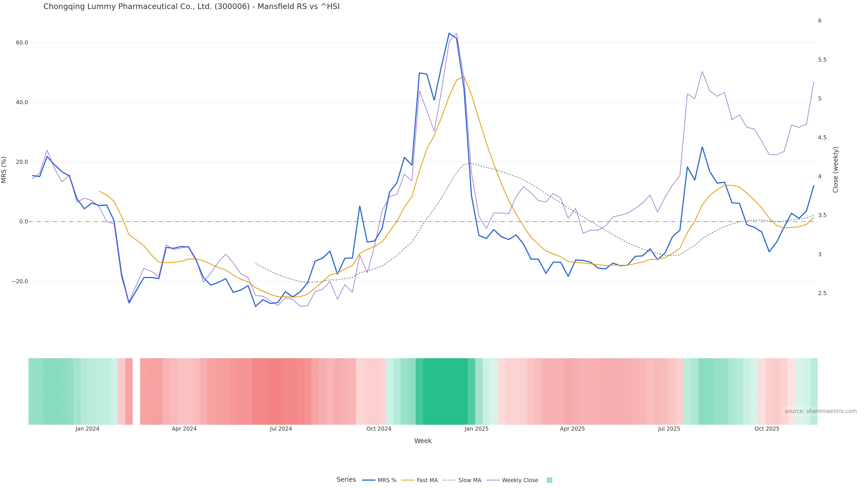
Task: Click the Apr 2024 x-axis label
Action: coord(184,429)
